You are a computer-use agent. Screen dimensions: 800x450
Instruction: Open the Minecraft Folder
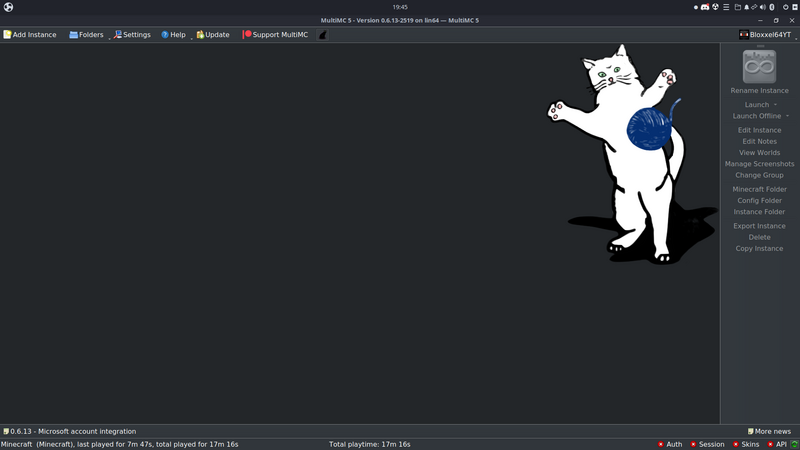click(759, 189)
